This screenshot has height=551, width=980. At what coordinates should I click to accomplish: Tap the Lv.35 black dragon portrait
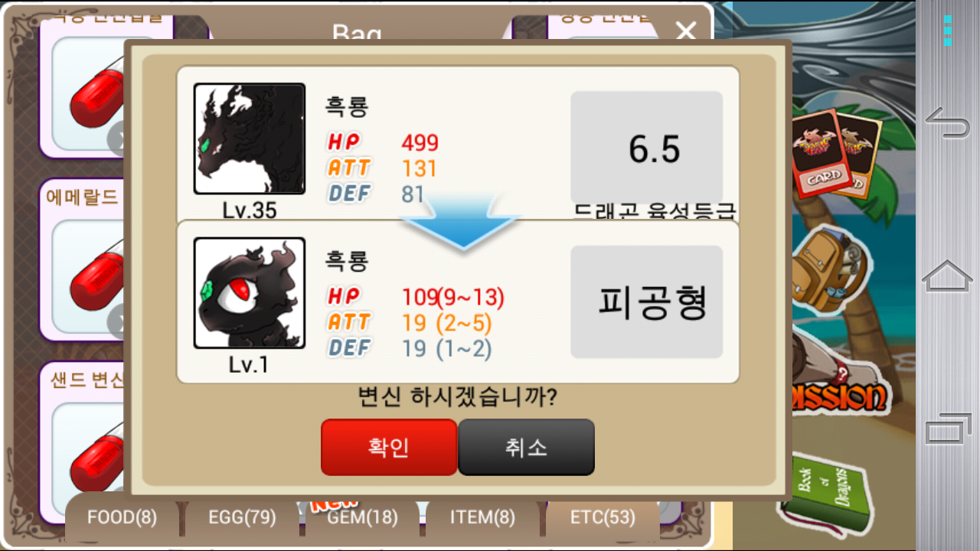250,139
